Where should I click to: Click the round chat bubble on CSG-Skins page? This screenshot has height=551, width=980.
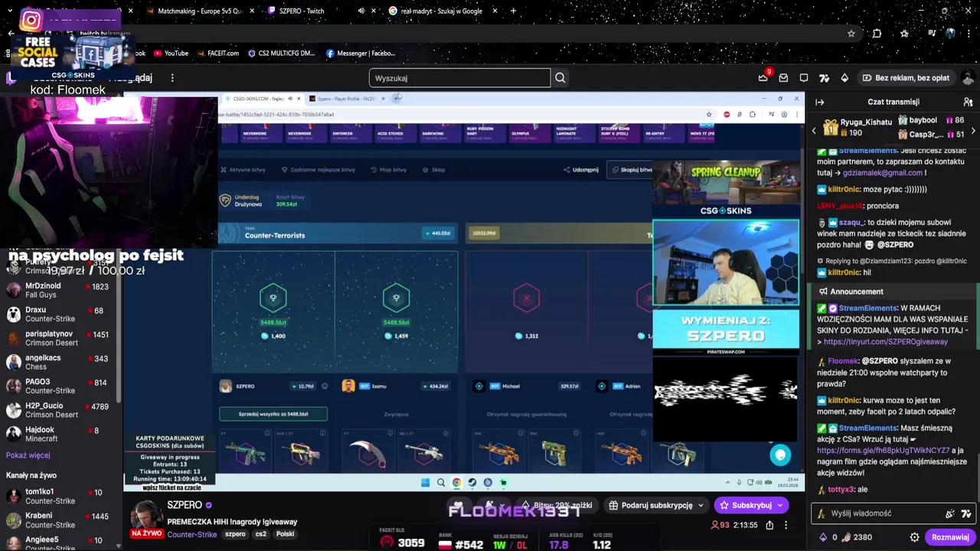tap(780, 455)
